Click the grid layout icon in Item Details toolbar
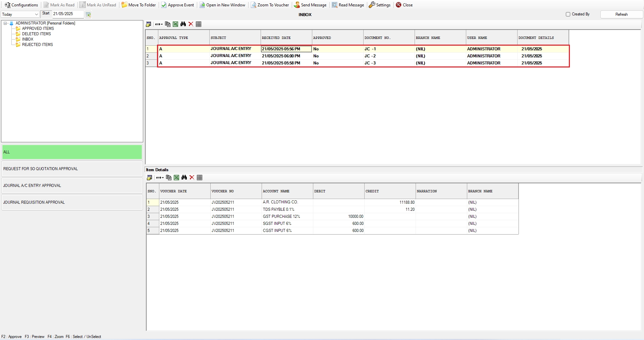 [200, 178]
